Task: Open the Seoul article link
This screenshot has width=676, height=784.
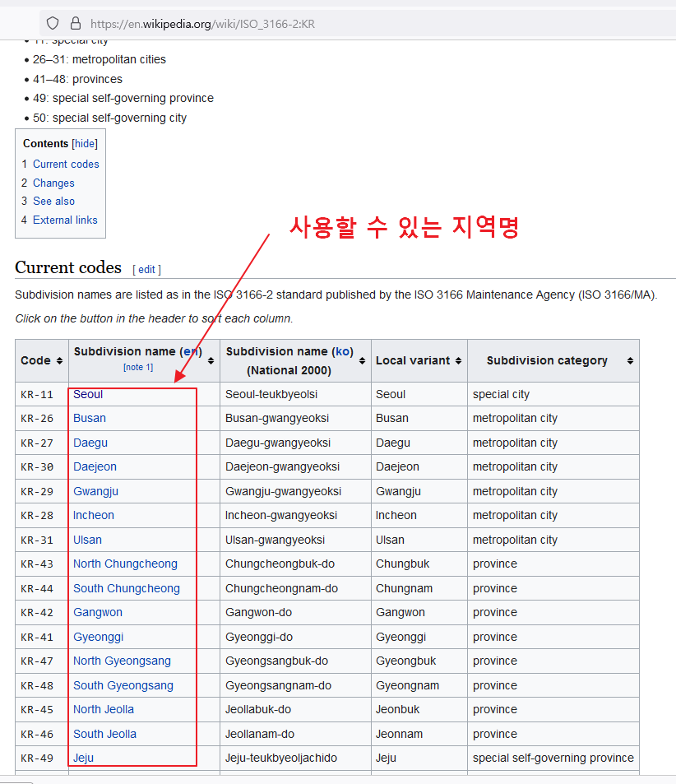Action: click(x=88, y=394)
